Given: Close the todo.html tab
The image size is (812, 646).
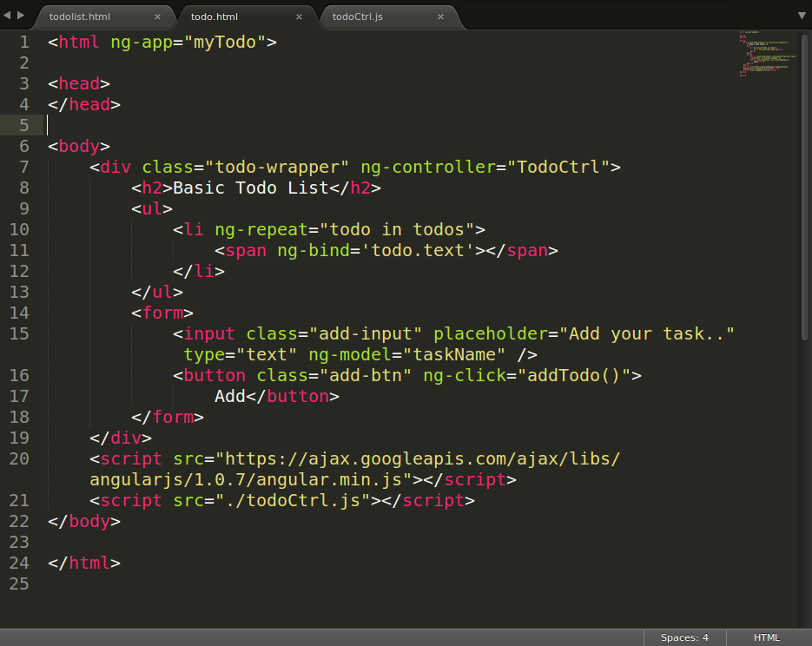Looking at the screenshot, I should coord(299,17).
